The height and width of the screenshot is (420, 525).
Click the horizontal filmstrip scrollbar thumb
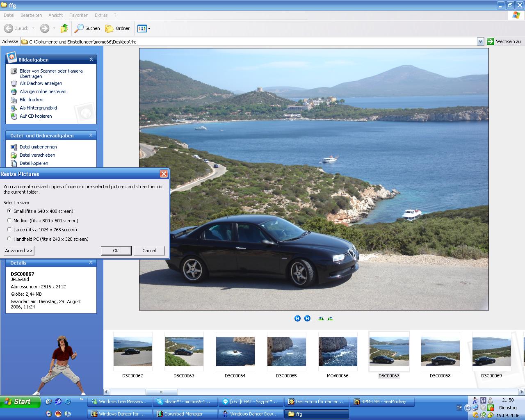click(x=162, y=392)
